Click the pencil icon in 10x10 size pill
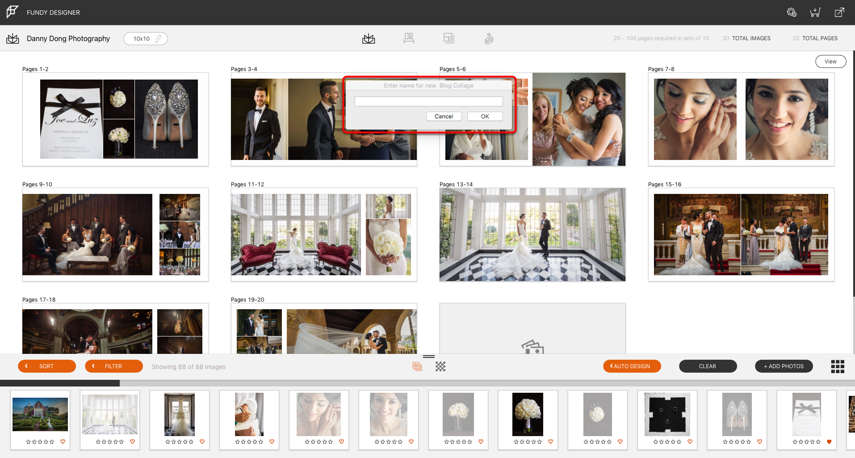The height and width of the screenshot is (458, 855). coord(159,39)
